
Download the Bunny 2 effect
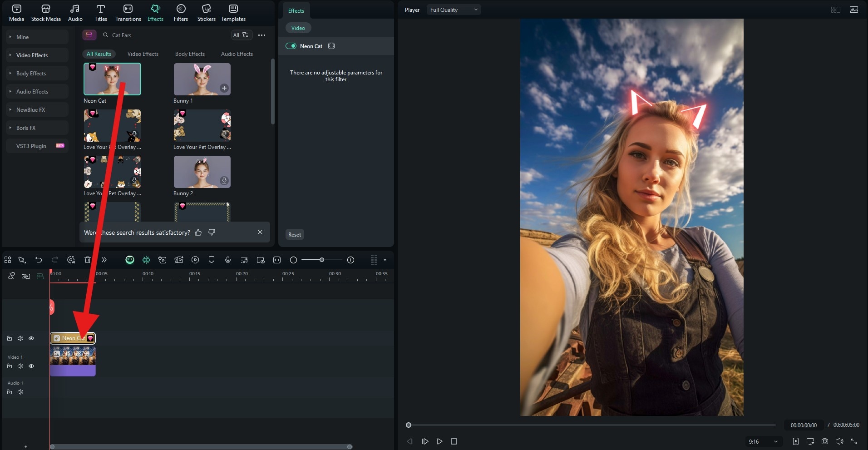tap(224, 181)
